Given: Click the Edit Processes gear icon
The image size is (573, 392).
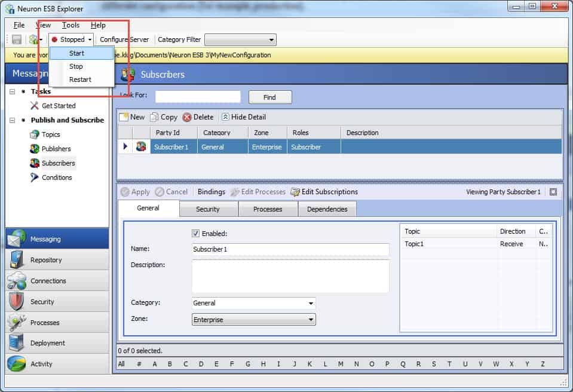Looking at the screenshot, I should (235, 192).
